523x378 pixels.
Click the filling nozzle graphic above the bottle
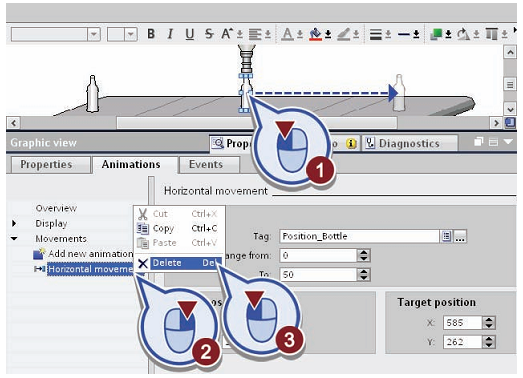[x=246, y=59]
